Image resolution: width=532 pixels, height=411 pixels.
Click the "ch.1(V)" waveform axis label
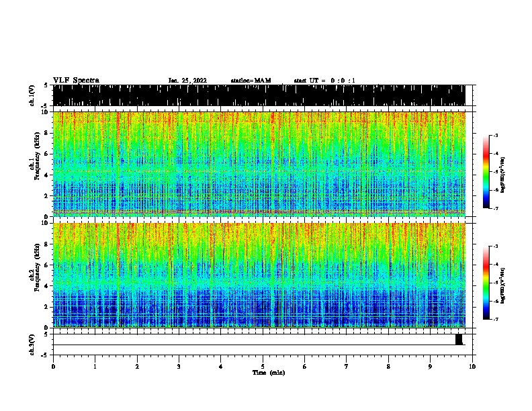[32, 95]
